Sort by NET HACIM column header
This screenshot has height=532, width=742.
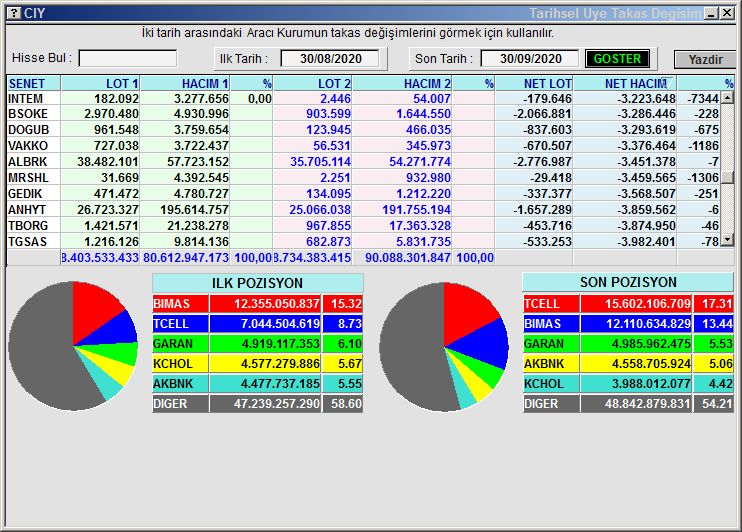tap(625, 83)
